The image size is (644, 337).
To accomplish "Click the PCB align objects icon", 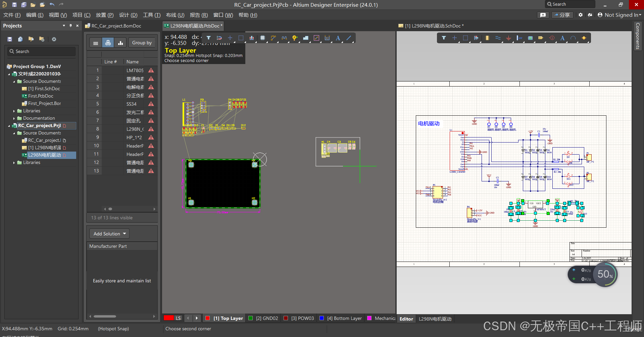I will coord(252,38).
